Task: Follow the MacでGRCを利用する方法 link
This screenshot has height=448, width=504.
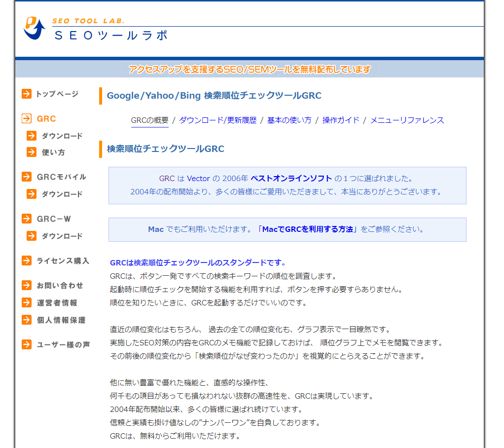Action: pos(308,229)
